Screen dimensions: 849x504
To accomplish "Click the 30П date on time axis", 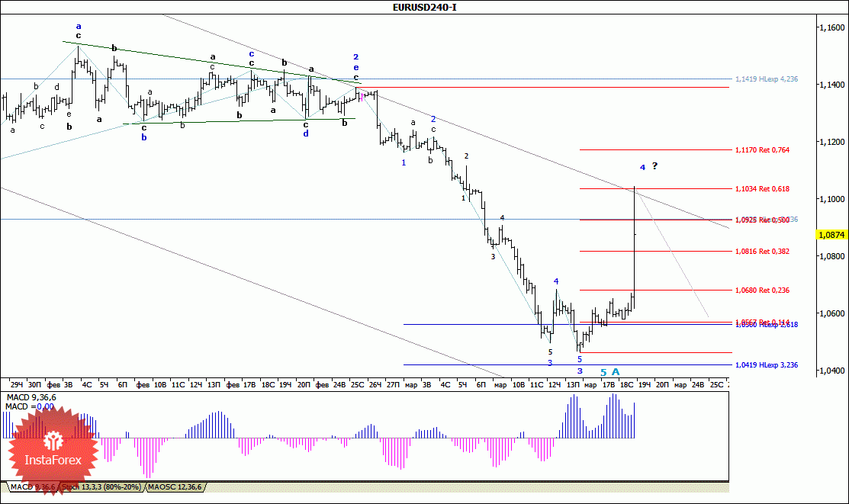I will coord(34,385).
